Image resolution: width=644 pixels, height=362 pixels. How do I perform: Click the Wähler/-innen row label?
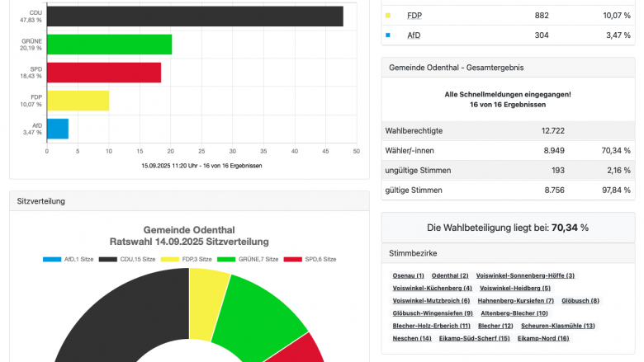[x=410, y=151]
